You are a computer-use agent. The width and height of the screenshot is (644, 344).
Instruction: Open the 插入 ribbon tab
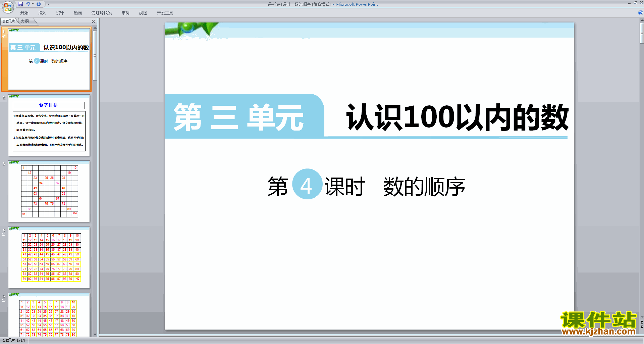pyautogui.click(x=42, y=13)
